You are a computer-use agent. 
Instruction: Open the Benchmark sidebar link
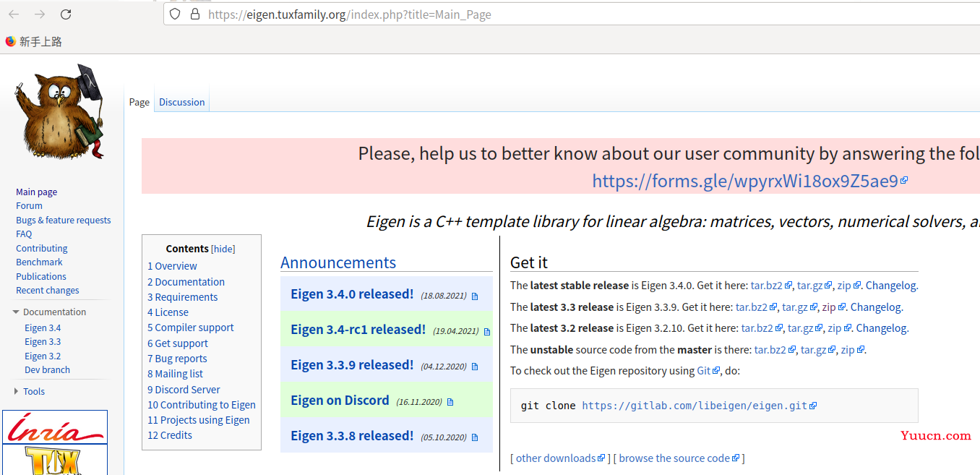pos(39,262)
